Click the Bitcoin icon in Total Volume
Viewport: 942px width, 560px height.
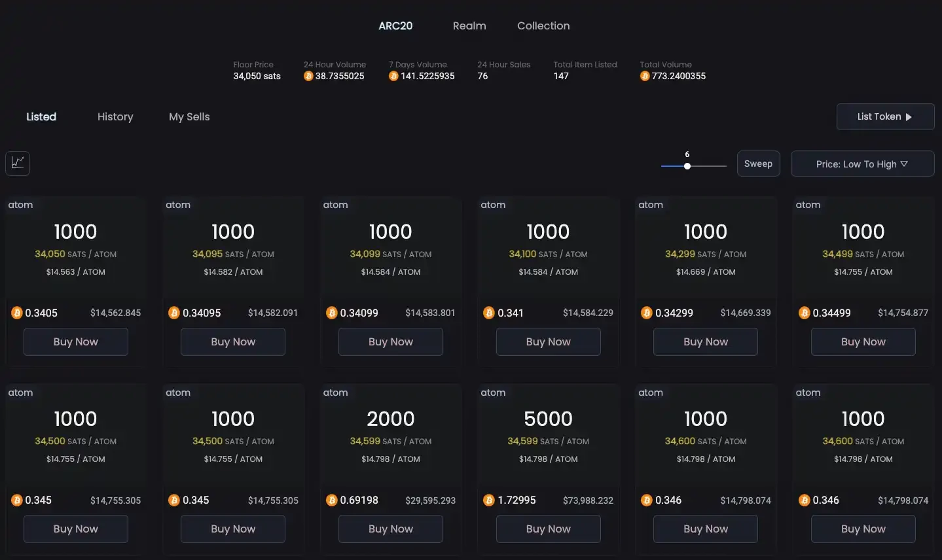[x=645, y=77]
